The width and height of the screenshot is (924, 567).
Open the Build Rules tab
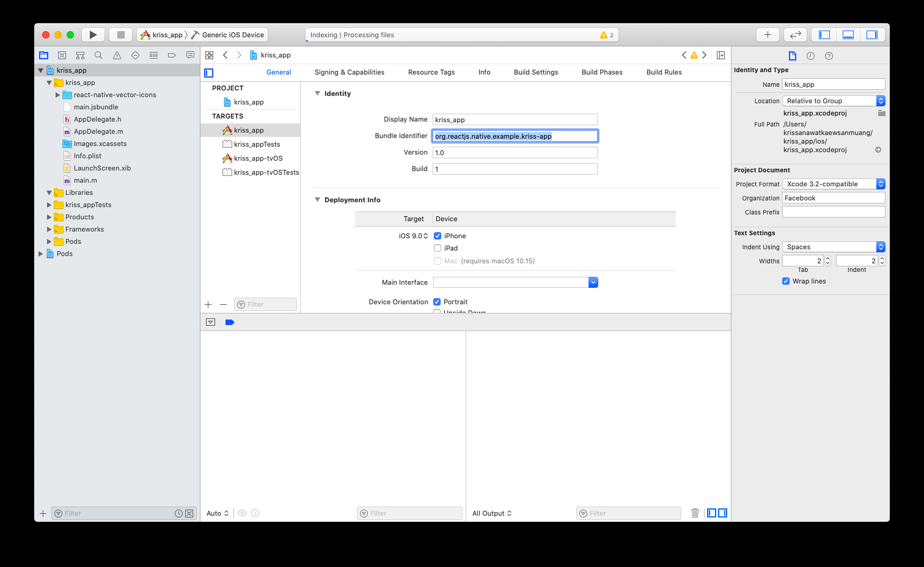(664, 72)
